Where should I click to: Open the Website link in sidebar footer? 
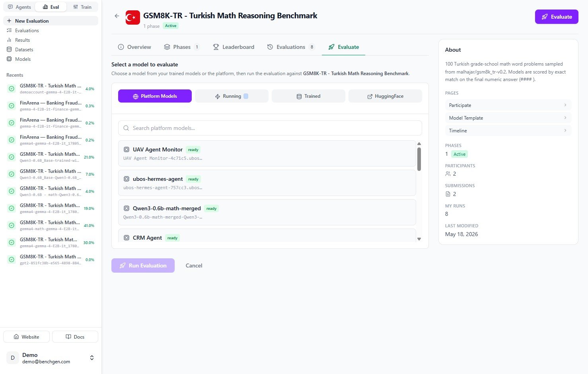26,337
